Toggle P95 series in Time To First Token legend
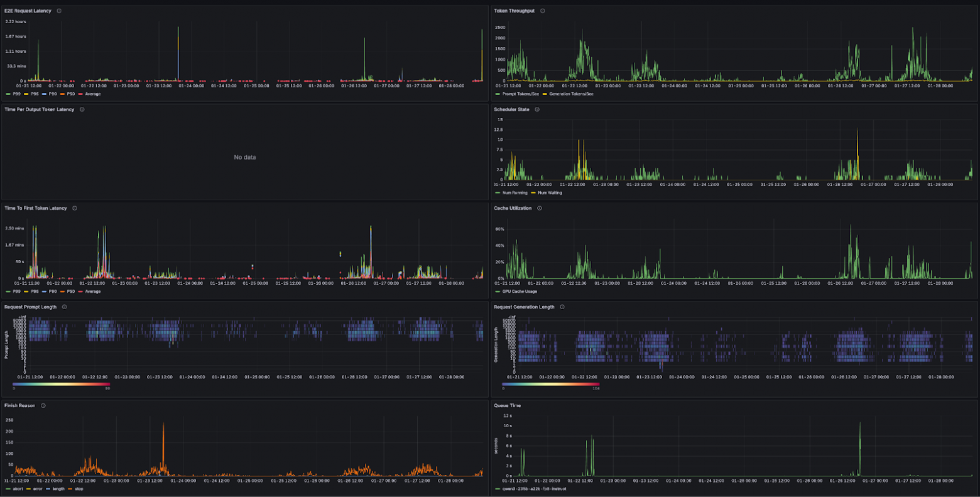980x497 pixels. tap(31, 292)
